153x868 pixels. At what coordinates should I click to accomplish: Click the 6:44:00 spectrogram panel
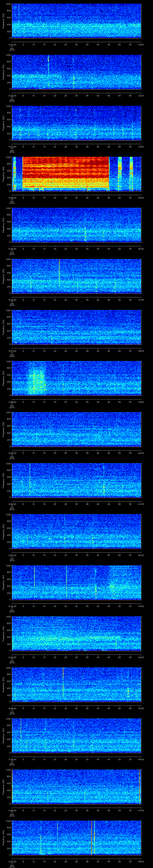(x=77, y=685)
